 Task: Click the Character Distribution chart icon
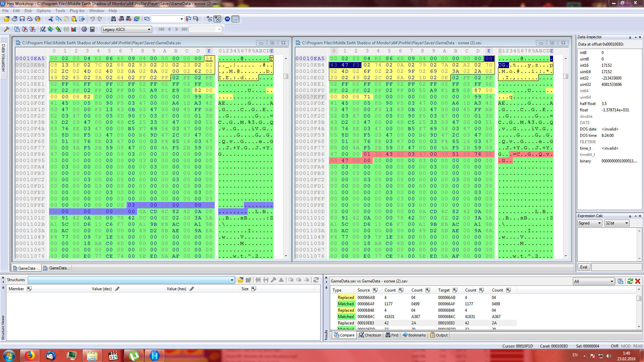74,30
